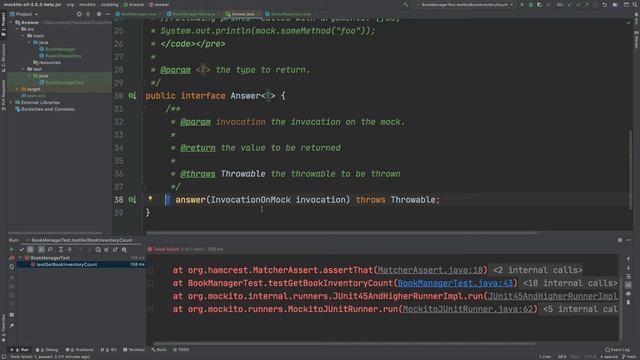Toggle the Favorites tool window stripe button
Viewport: 640px width, 360px height.
point(3,327)
